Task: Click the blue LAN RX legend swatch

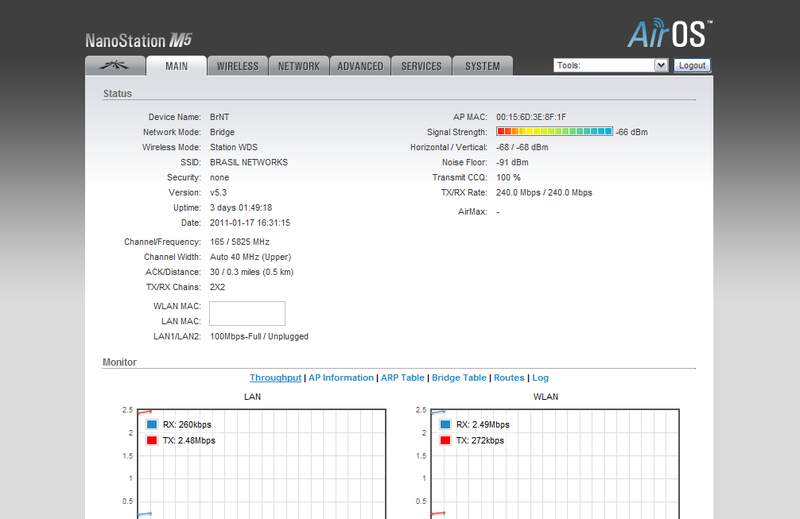Action: coord(152,424)
